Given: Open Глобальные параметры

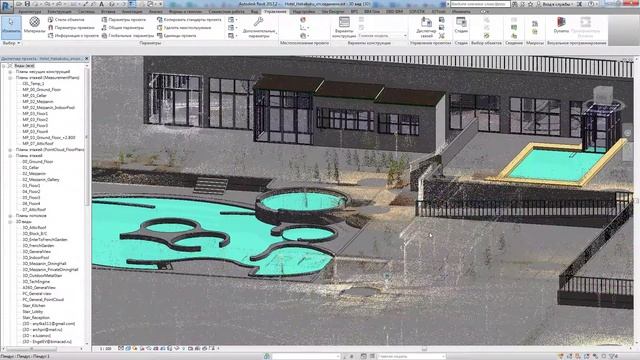Looking at the screenshot, I should tap(128, 36).
